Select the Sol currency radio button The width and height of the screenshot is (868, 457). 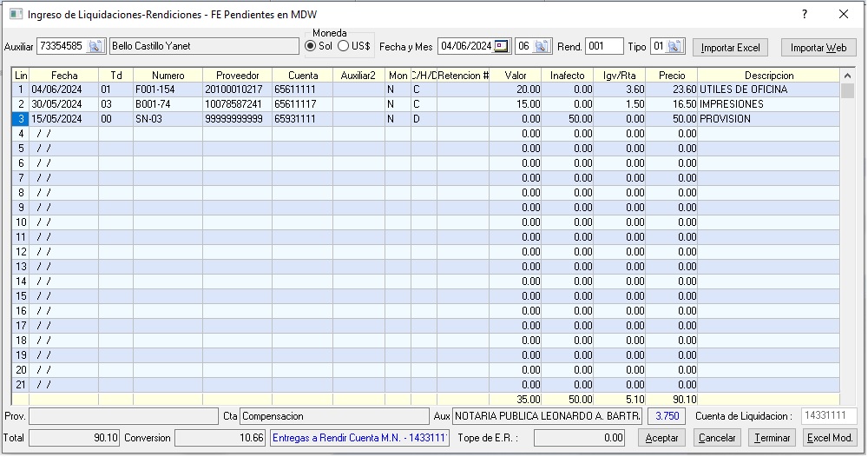click(311, 47)
